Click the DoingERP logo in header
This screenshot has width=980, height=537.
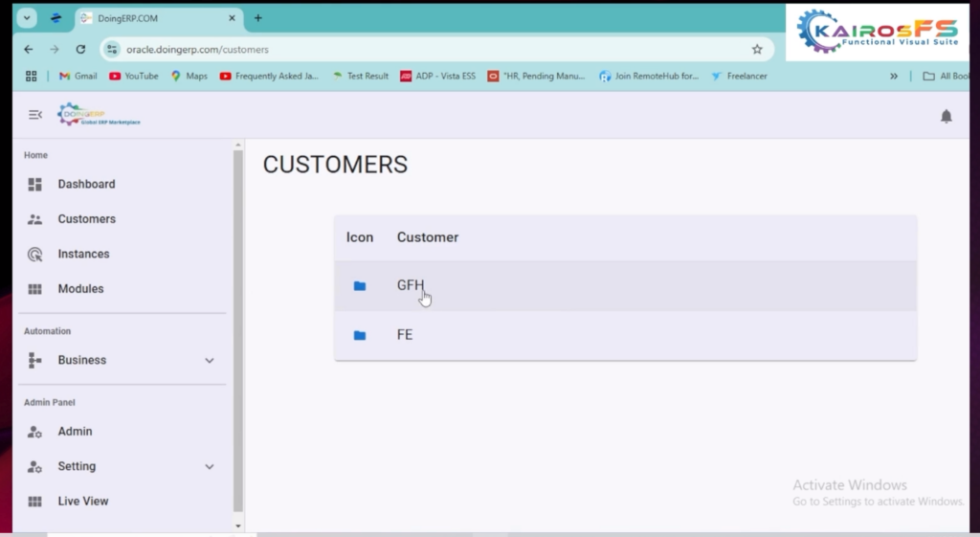[x=99, y=115]
